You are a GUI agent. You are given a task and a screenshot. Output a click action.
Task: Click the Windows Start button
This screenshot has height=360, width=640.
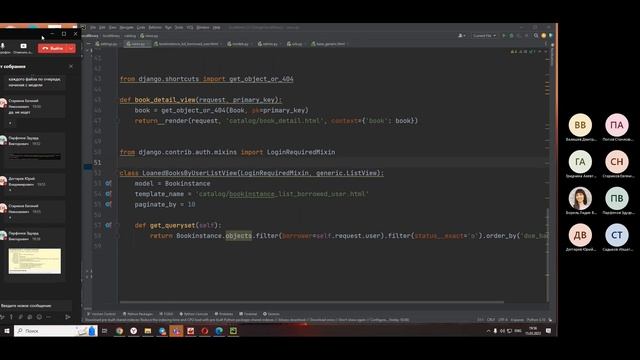(7, 331)
